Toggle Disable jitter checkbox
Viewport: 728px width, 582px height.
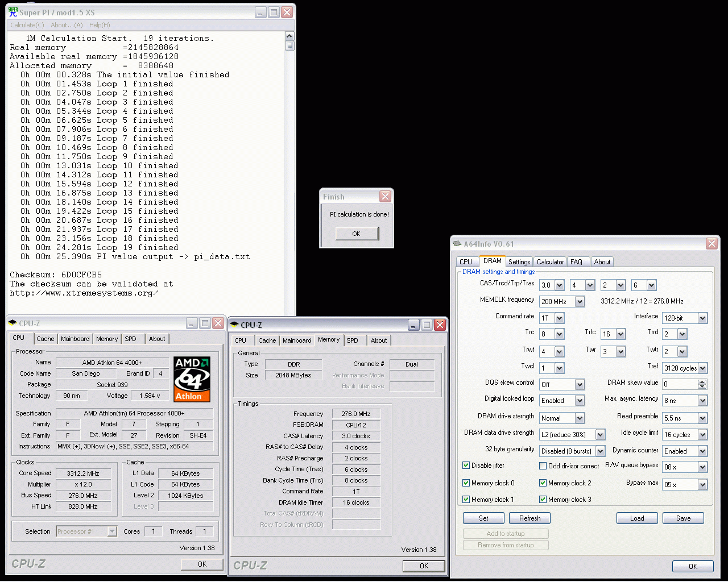[x=466, y=465]
